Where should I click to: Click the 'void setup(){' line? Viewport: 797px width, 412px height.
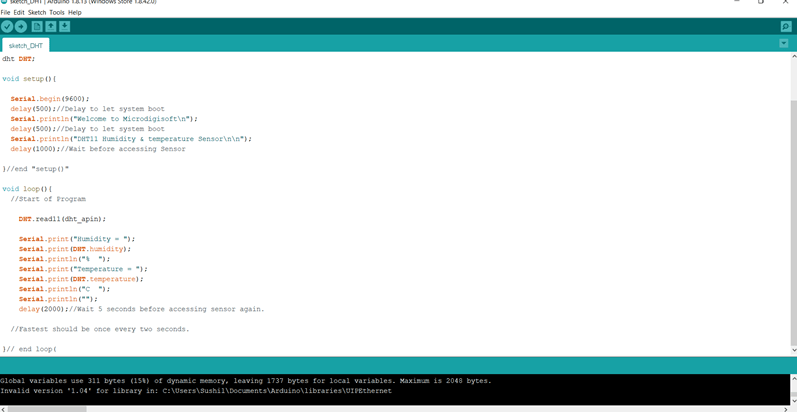(29, 79)
